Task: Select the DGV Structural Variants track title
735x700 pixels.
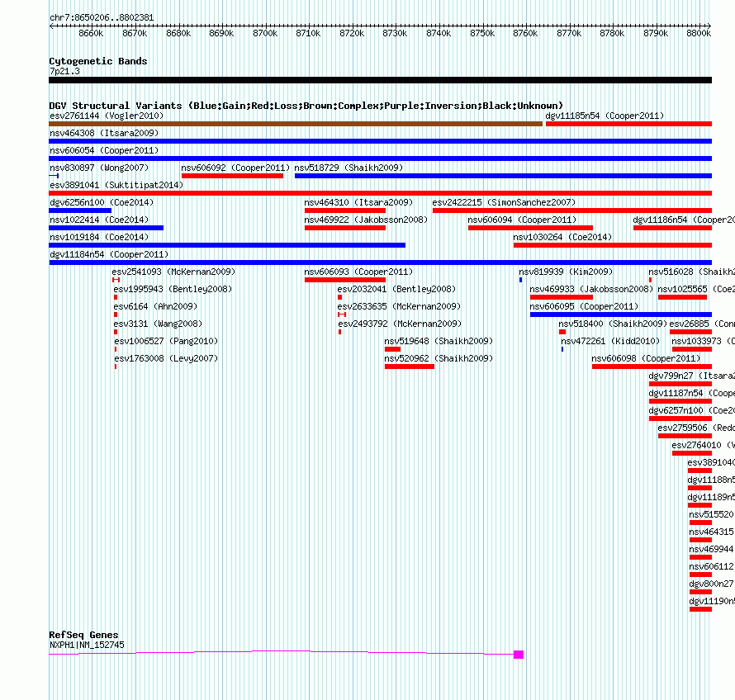Action: tap(306, 106)
